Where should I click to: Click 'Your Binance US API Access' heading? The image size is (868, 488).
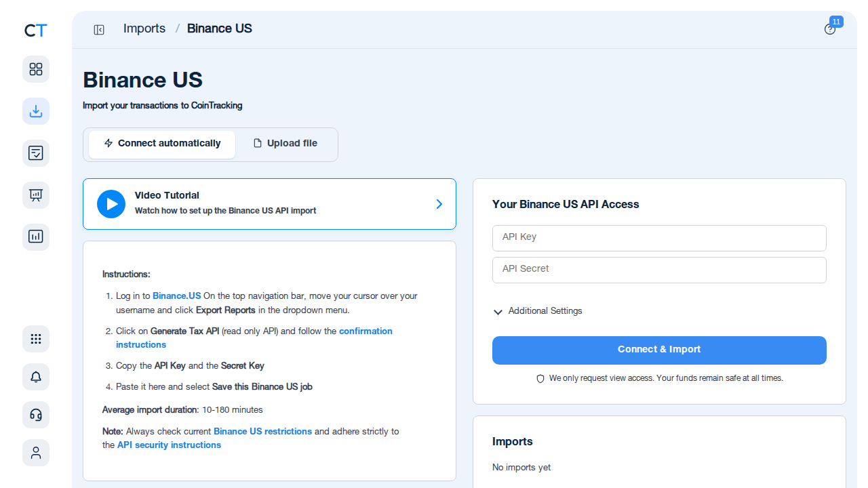coord(566,205)
